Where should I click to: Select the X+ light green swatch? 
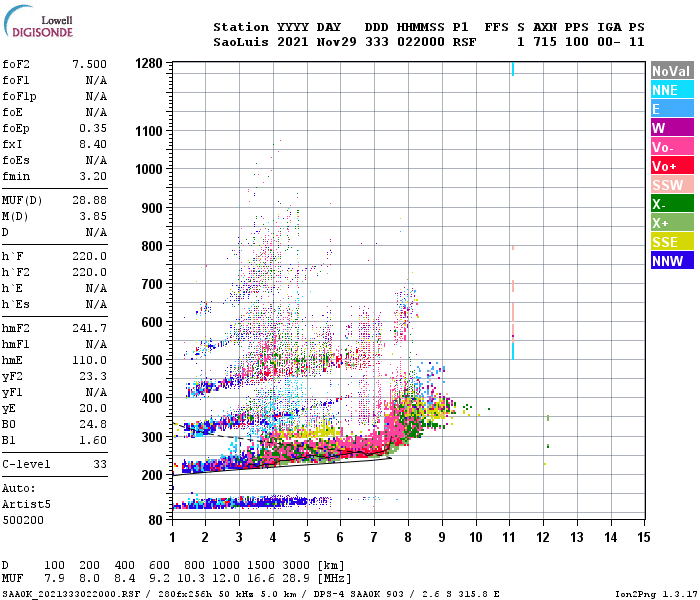tap(672, 223)
